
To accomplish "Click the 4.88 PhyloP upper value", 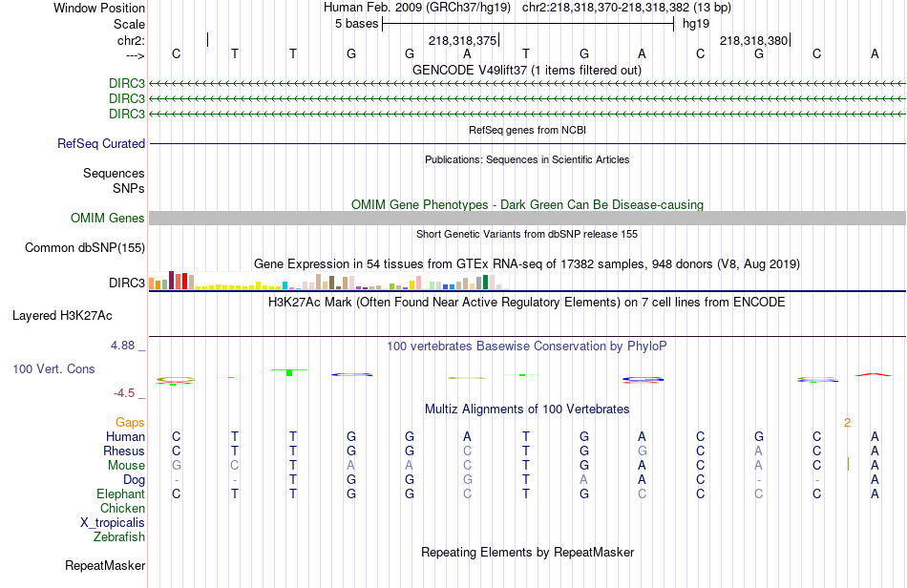I will [122, 346].
